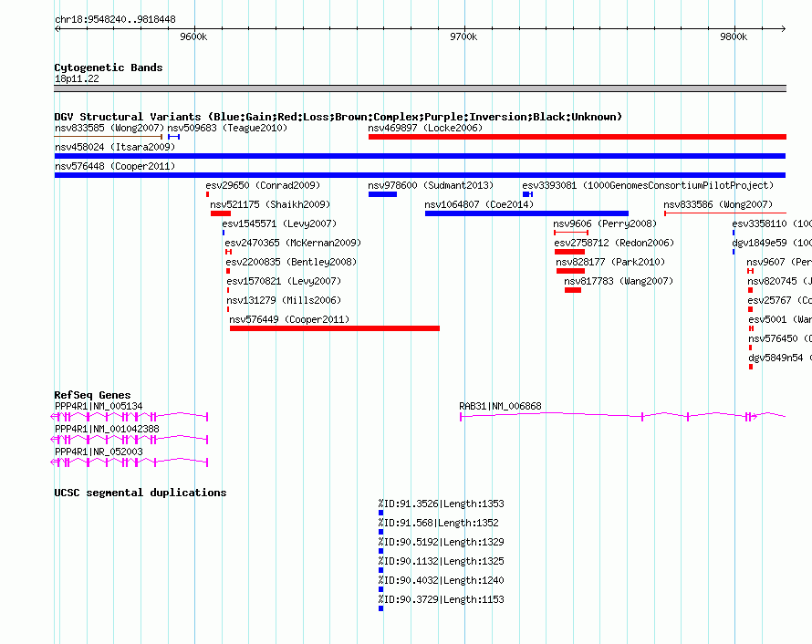This screenshot has height=644, width=812.
Task: Click the chr18:9548240..9818448 coordinate label
Action: (116, 19)
